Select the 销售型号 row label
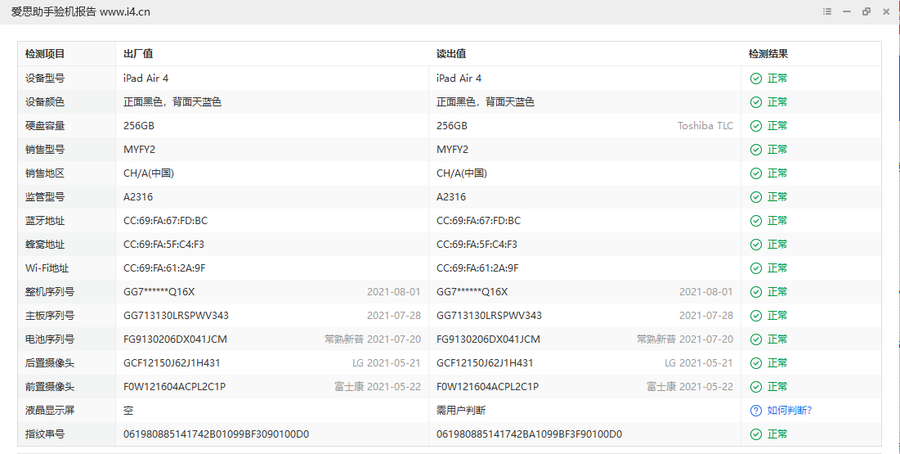Viewport: 900px width, 454px height. [45, 149]
